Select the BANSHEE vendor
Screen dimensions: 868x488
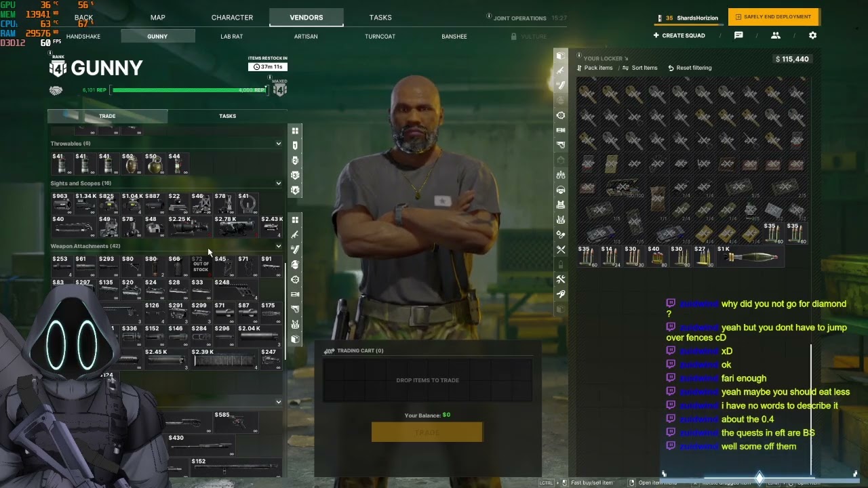tap(454, 37)
